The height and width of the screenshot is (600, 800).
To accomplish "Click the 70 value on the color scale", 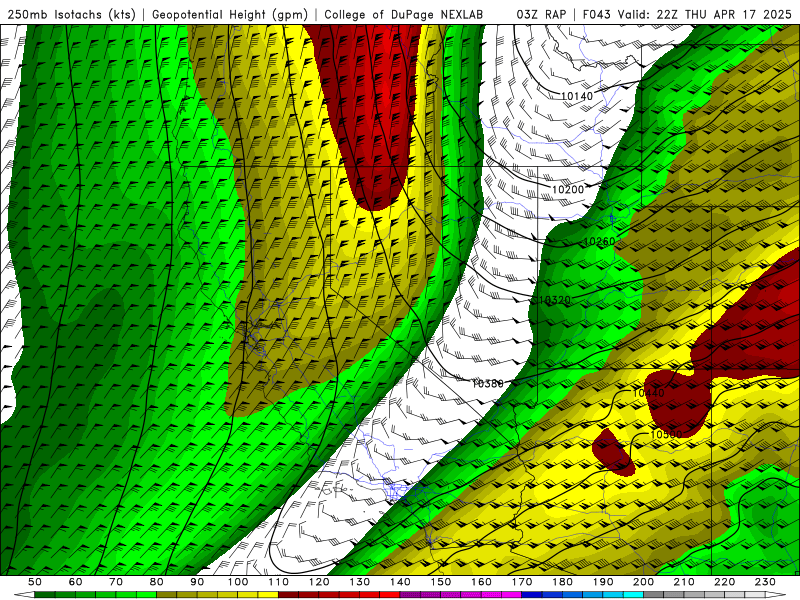I will pyautogui.click(x=116, y=582).
